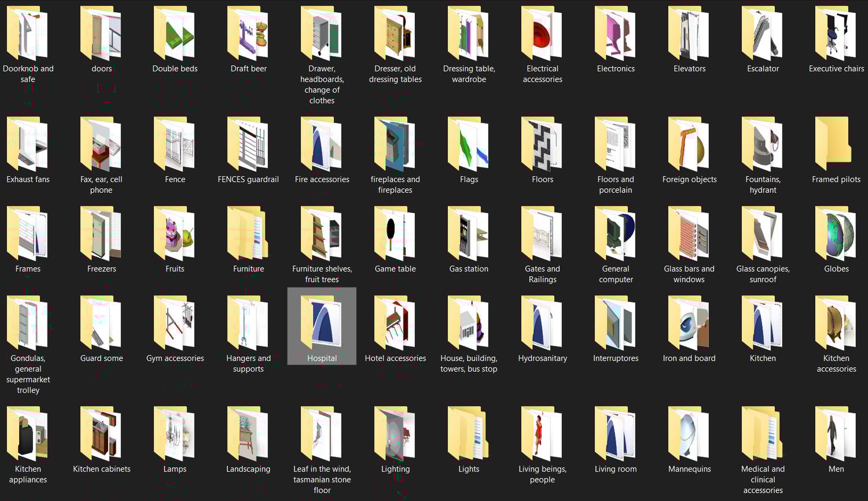Open the Men folder
This screenshot has height=501, width=868.
coord(836,433)
